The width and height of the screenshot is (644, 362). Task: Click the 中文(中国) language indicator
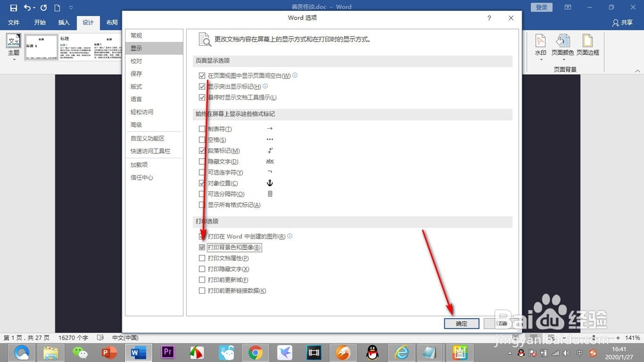click(x=126, y=338)
